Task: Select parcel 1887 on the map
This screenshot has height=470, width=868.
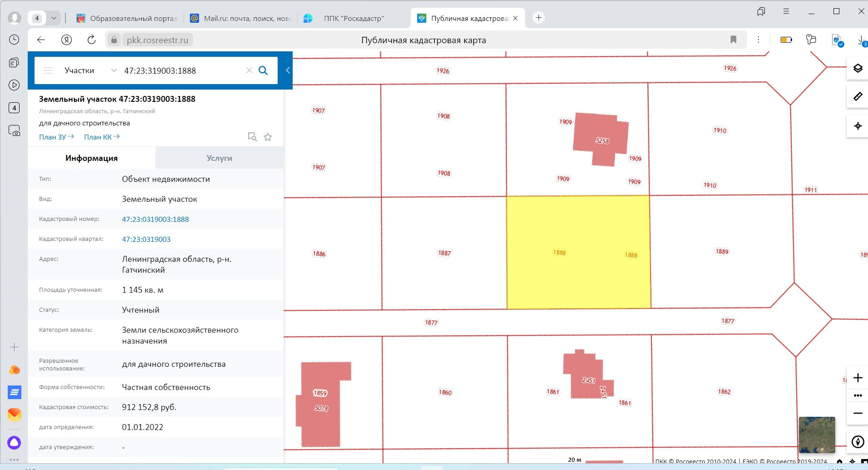Action: click(x=444, y=253)
